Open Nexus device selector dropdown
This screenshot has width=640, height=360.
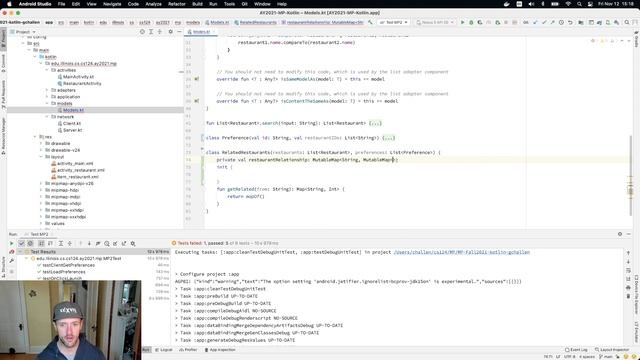(435, 22)
